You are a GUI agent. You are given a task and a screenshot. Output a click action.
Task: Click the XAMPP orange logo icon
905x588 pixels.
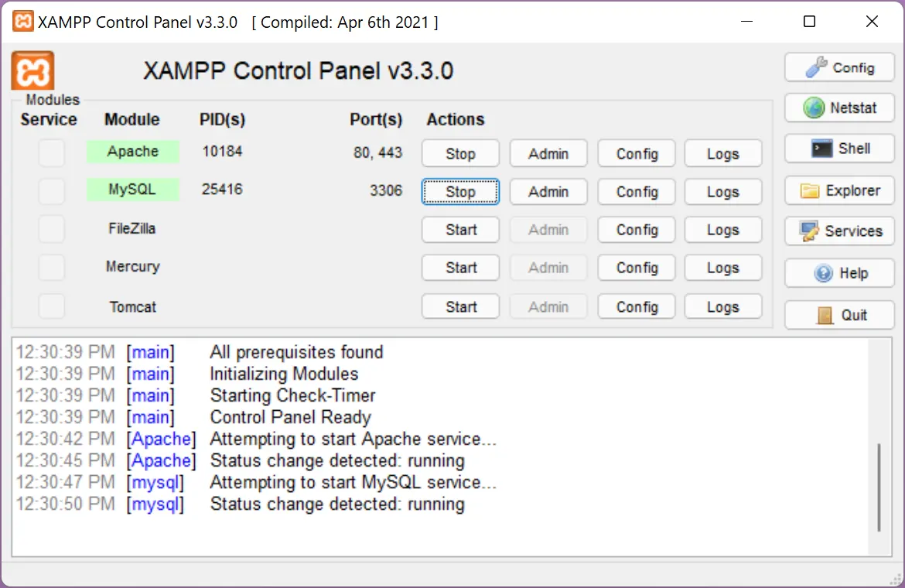click(32, 71)
